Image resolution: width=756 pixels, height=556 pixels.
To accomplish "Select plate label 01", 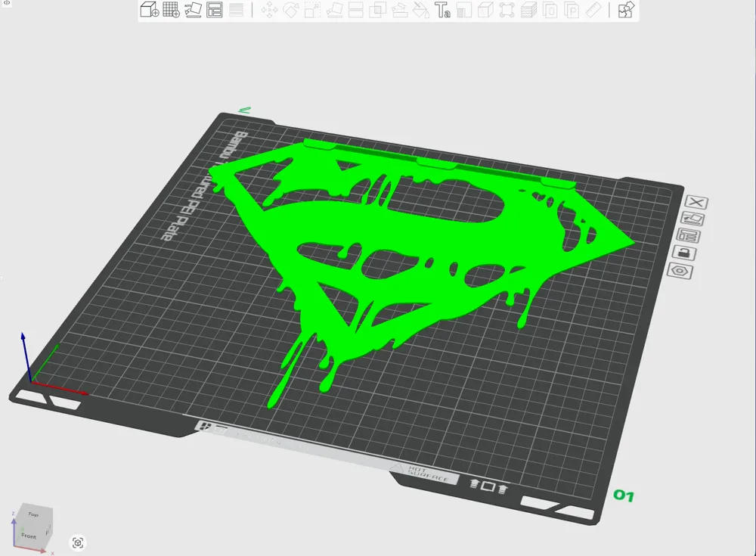I will click(x=623, y=497).
